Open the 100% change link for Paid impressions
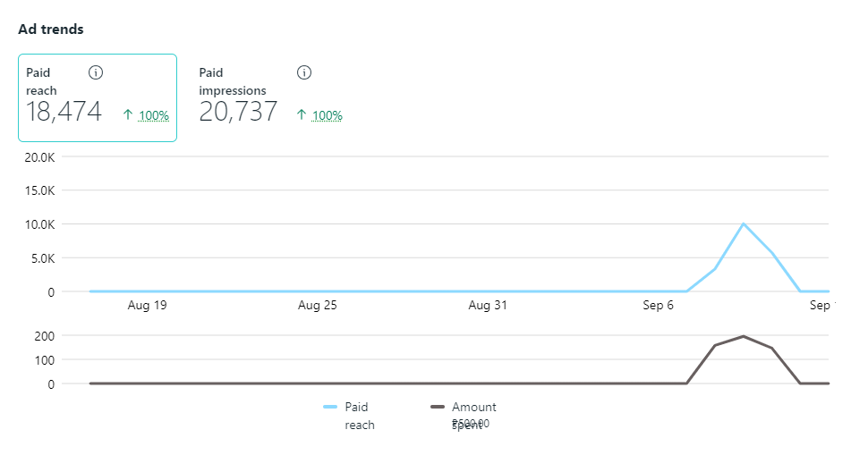Image resolution: width=868 pixels, height=455 pixels. (x=328, y=115)
